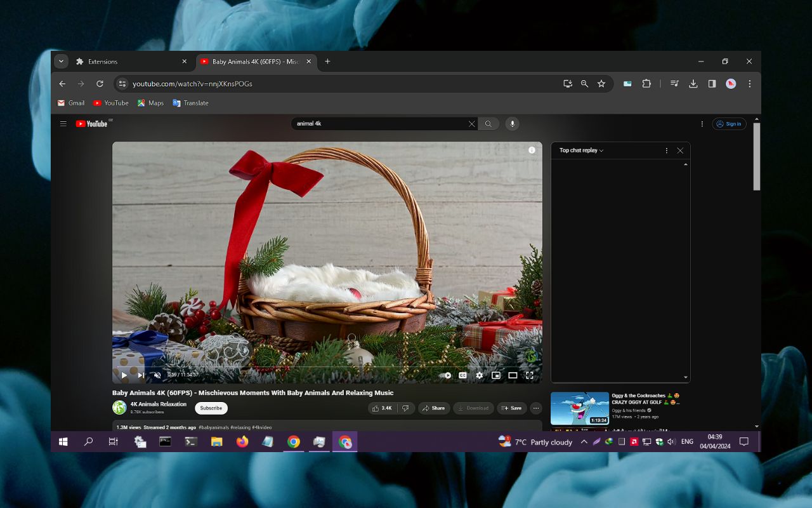812x508 pixels.
Task: Open Chrome extensions puzzle icon
Action: click(646, 83)
